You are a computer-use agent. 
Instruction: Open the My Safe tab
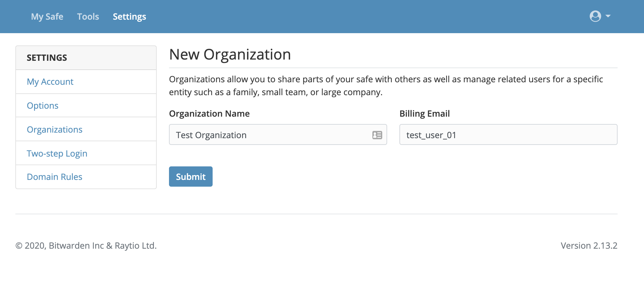click(47, 17)
